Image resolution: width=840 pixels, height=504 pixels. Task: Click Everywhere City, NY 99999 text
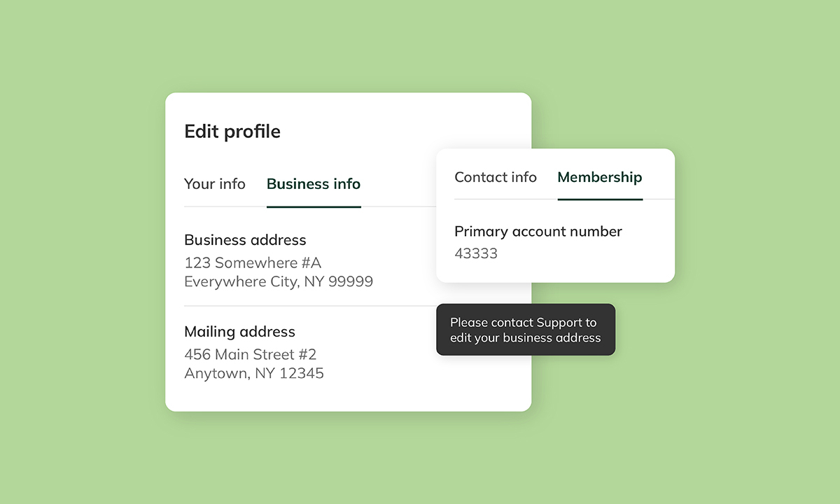pyautogui.click(x=279, y=281)
